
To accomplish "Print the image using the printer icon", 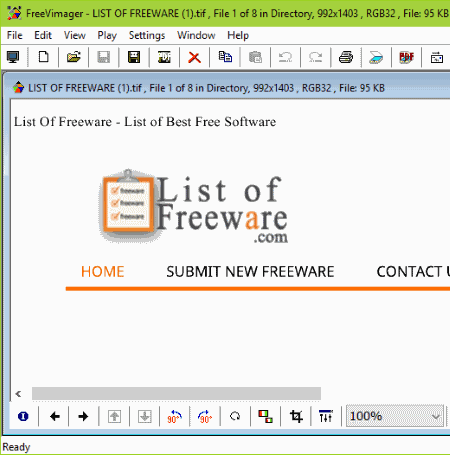I will click(346, 57).
